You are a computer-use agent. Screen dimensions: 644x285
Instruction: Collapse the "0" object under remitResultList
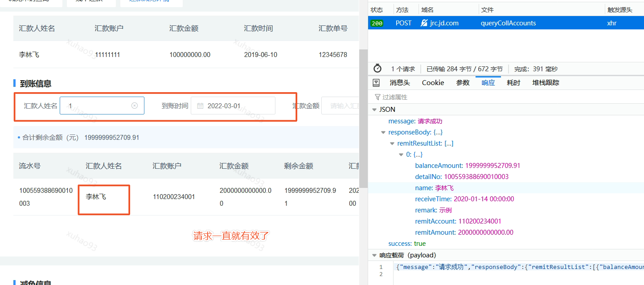point(401,154)
